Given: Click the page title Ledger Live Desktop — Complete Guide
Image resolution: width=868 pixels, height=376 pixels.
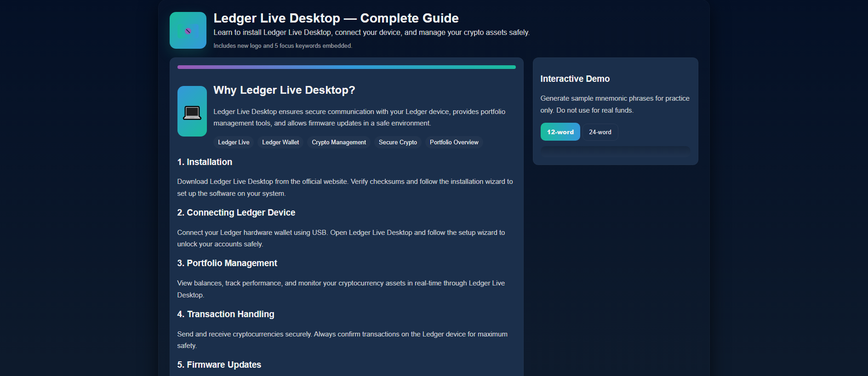Looking at the screenshot, I should 336,18.
